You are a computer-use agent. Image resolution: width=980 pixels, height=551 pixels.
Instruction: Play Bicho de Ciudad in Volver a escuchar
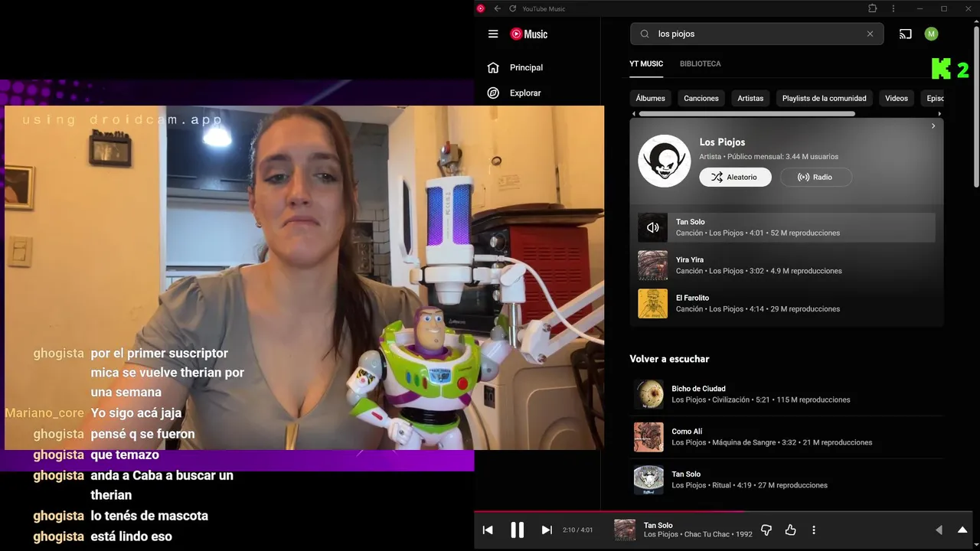click(x=786, y=394)
